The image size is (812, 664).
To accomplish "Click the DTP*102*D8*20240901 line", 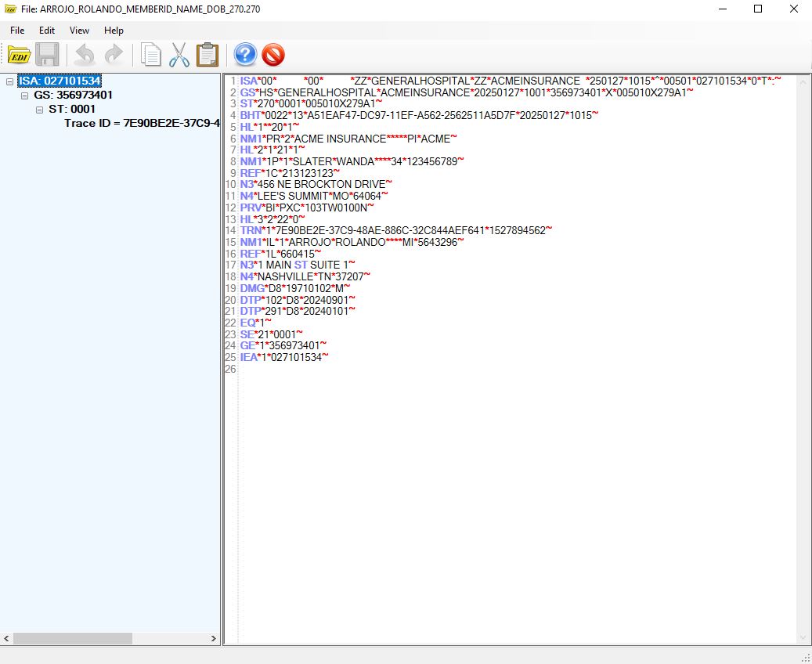I will (298, 299).
